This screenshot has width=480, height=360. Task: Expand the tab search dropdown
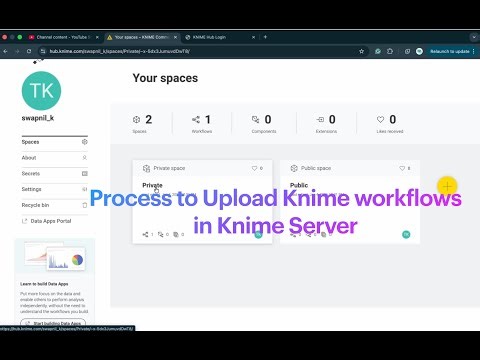[474, 37]
